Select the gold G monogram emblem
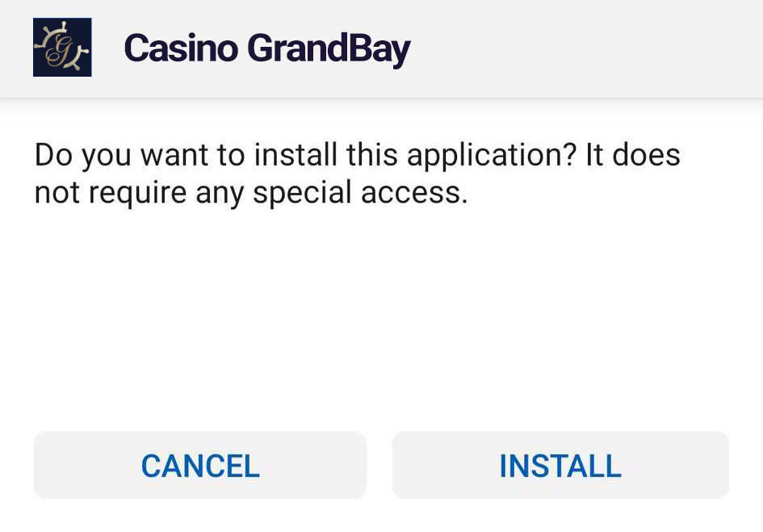The image size is (763, 532). [x=62, y=47]
